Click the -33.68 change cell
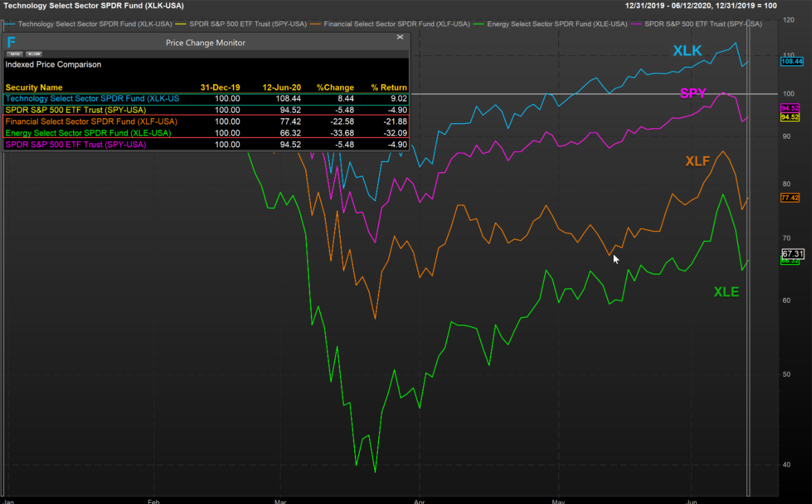The height and width of the screenshot is (504, 812). (342, 133)
